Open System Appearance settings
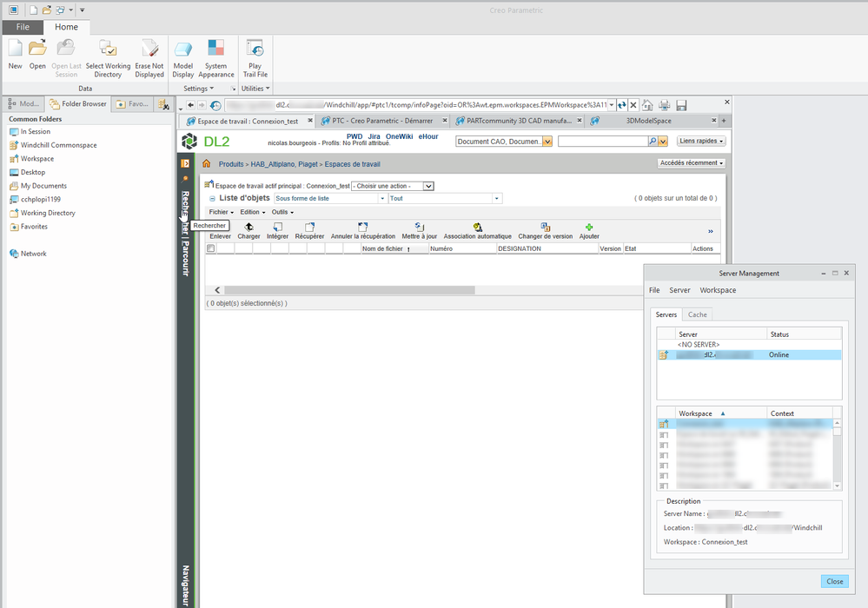Viewport: 868px width, 608px height. (216, 49)
